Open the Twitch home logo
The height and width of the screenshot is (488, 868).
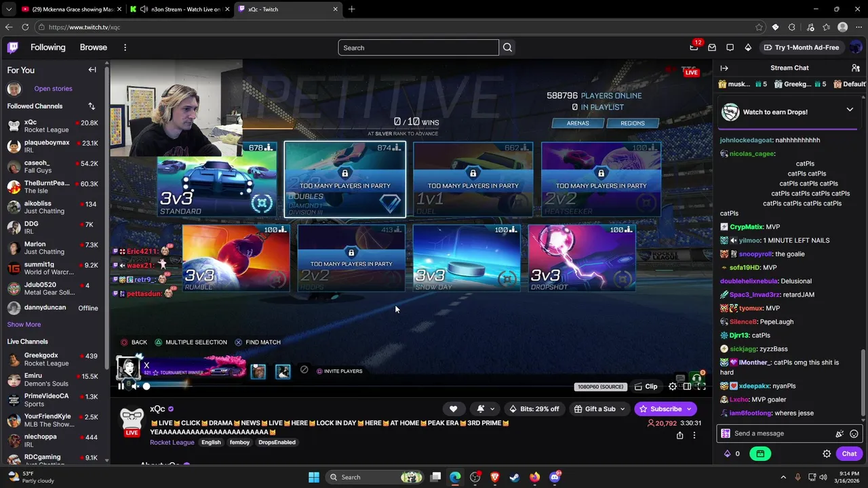click(x=13, y=47)
